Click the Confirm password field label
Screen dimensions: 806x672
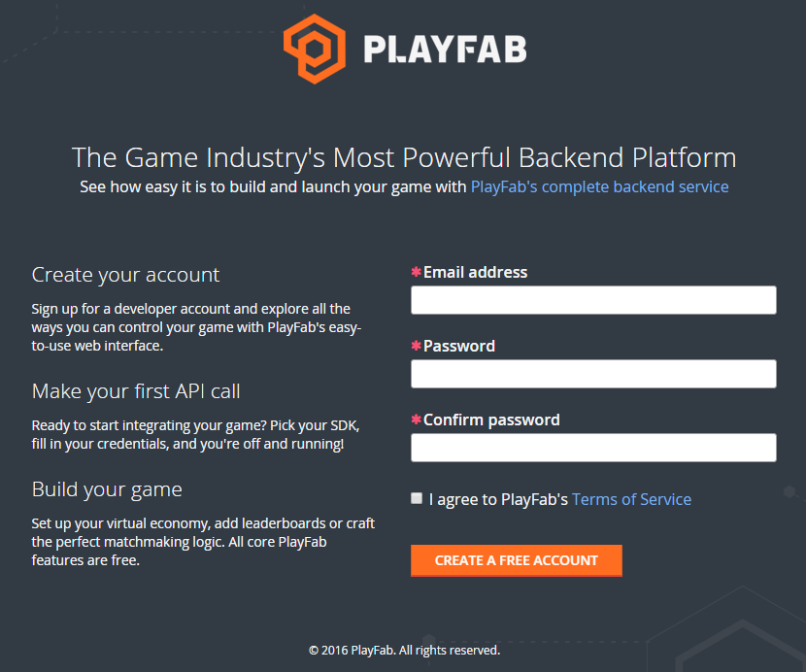(x=491, y=420)
